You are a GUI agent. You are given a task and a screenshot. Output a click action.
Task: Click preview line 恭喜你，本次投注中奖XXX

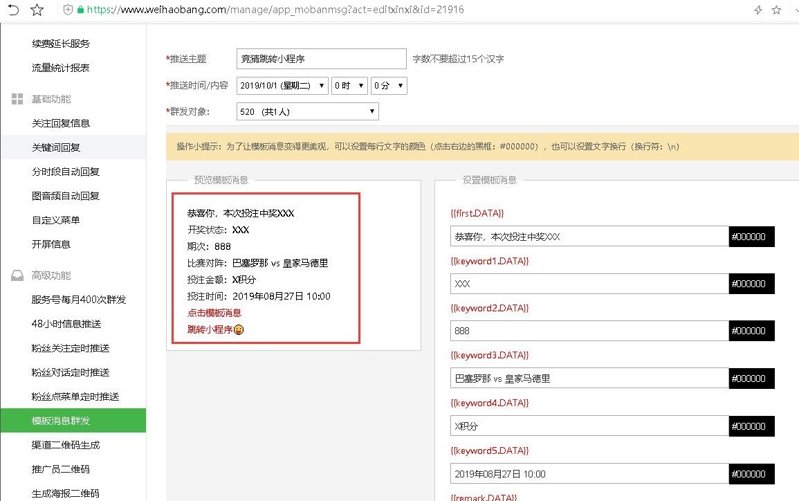pos(241,214)
